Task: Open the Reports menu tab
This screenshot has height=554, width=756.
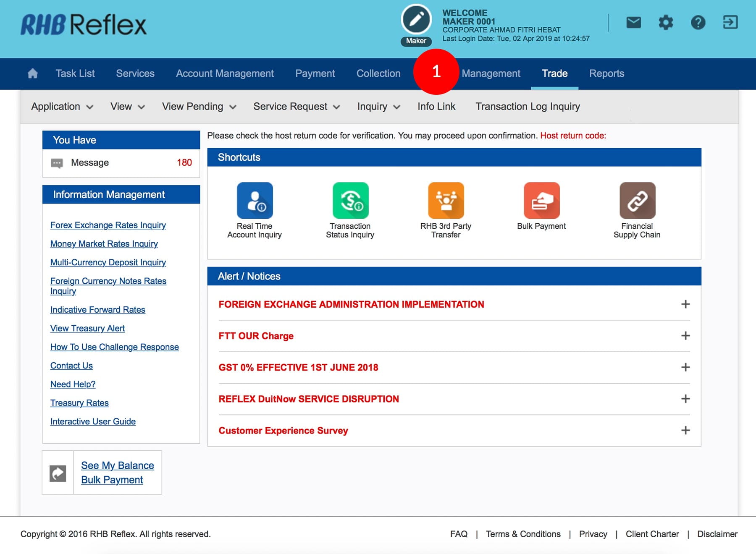Action: coord(606,73)
